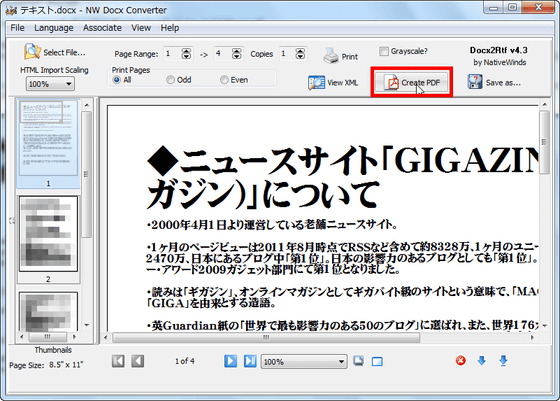
Task: Click 'Docx2Rtf v4.3' text
Action: [x=499, y=50]
